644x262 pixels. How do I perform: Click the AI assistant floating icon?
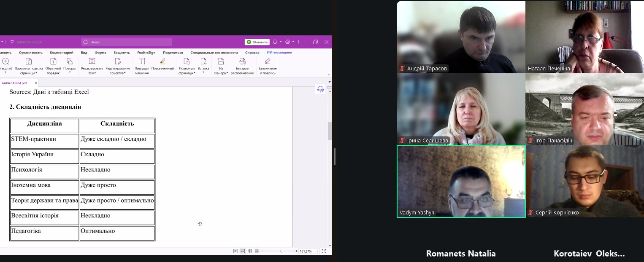point(320,89)
